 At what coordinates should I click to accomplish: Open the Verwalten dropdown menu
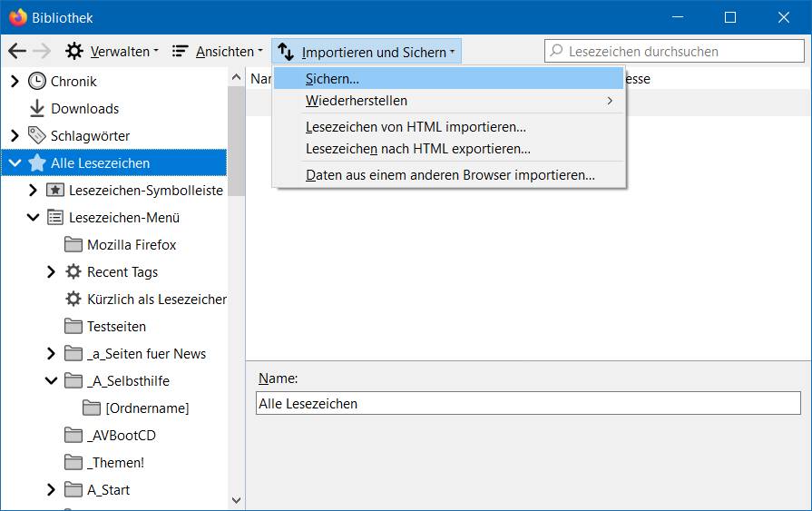(x=113, y=52)
